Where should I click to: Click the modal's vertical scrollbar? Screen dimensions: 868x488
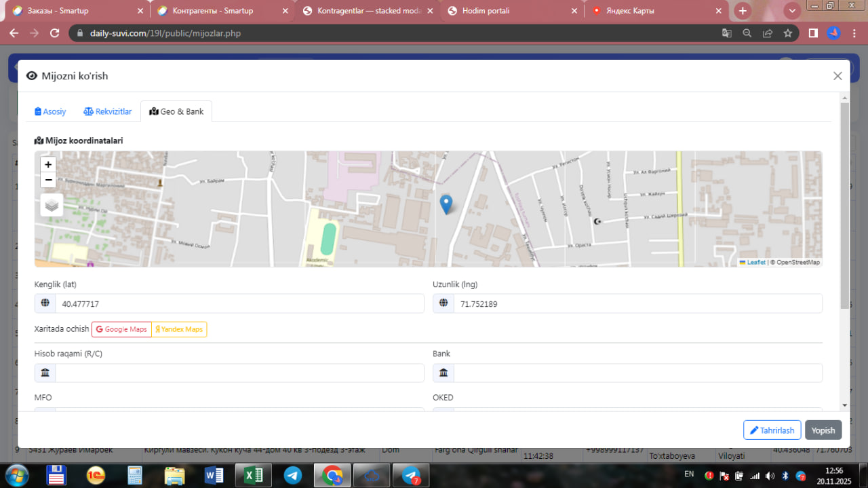[844, 204]
